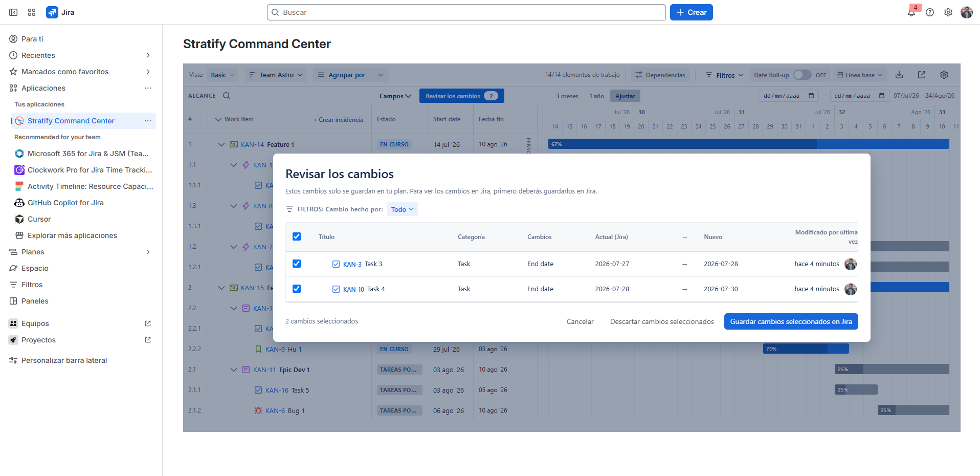Image resolution: width=980 pixels, height=476 pixels.
Task: Click the open-in-new-window icon in Gantt toolbar
Action: [x=922, y=75]
